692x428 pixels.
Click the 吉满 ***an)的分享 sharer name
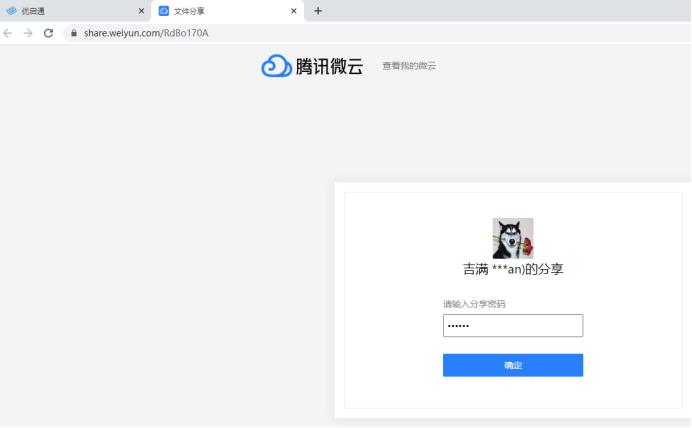click(513, 270)
